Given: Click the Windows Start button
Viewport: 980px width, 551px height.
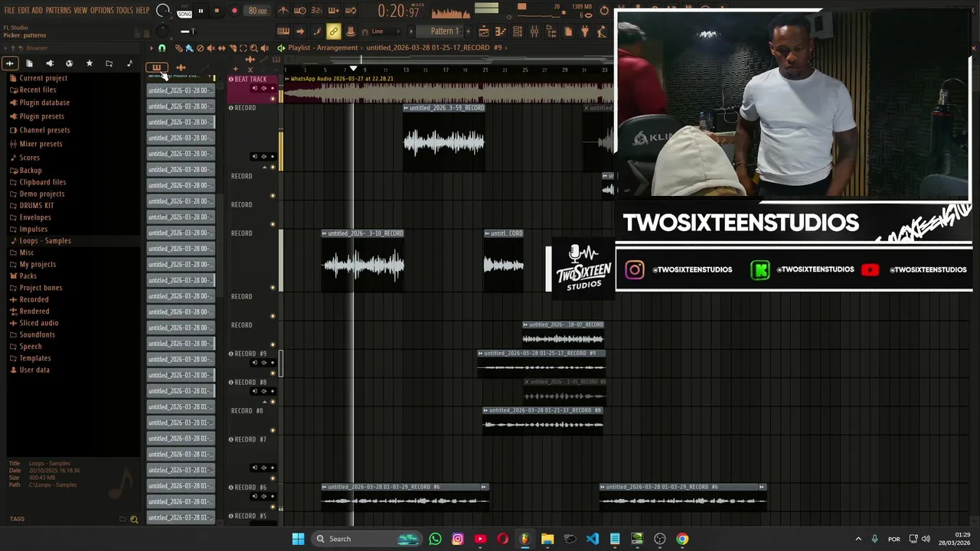Looking at the screenshot, I should pyautogui.click(x=298, y=539).
